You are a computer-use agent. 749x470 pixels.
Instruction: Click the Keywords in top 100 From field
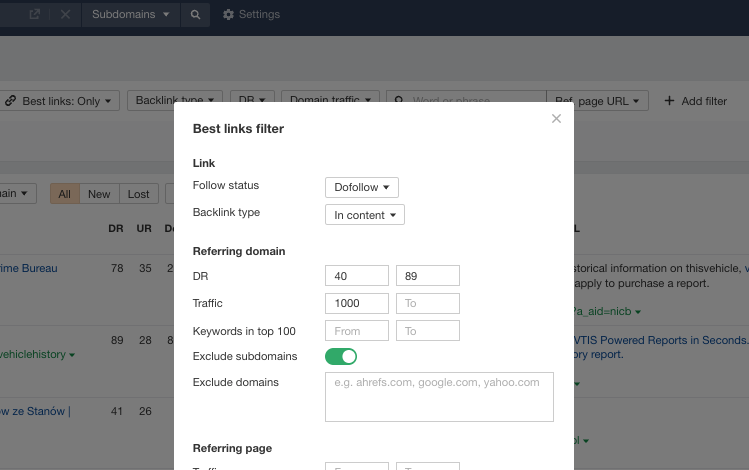pos(357,331)
